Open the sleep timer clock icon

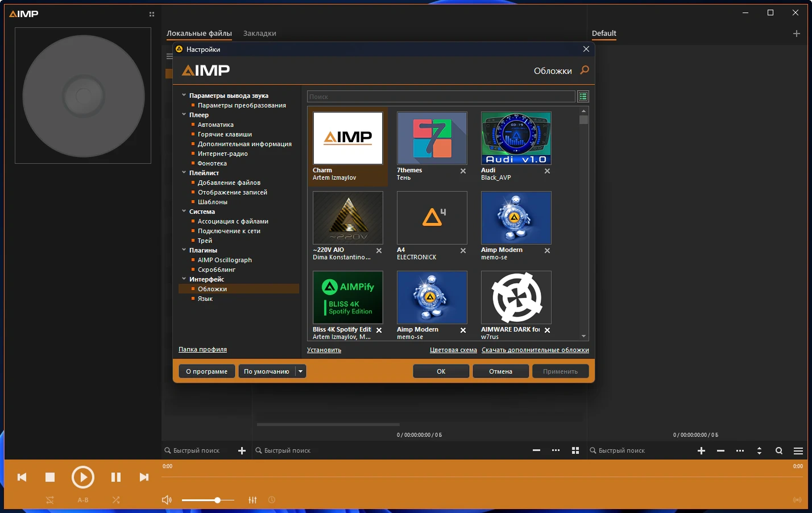coord(272,500)
